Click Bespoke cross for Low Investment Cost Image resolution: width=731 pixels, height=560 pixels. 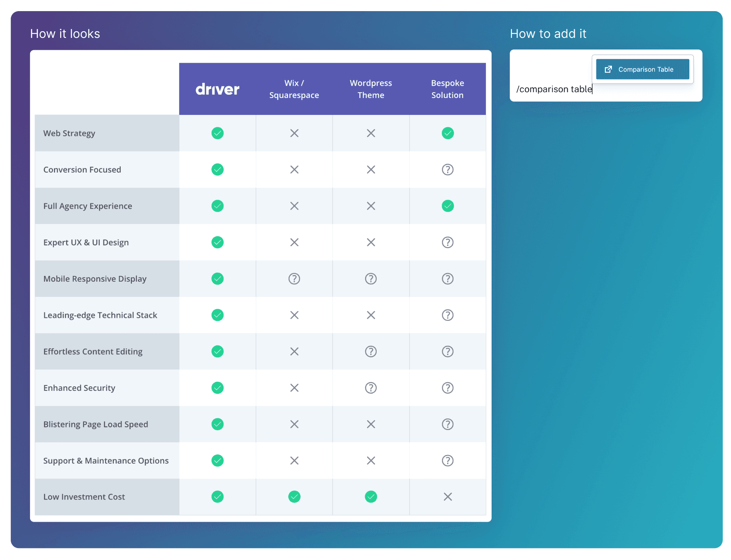coord(448,497)
